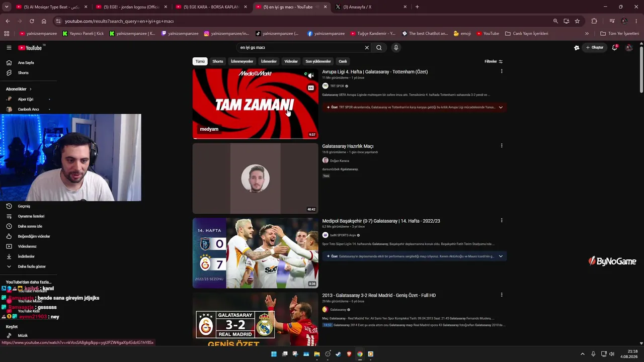
Task: Open the Galatasaray 3-2 Real Madrid thumbnail
Action: pyautogui.click(x=255, y=319)
